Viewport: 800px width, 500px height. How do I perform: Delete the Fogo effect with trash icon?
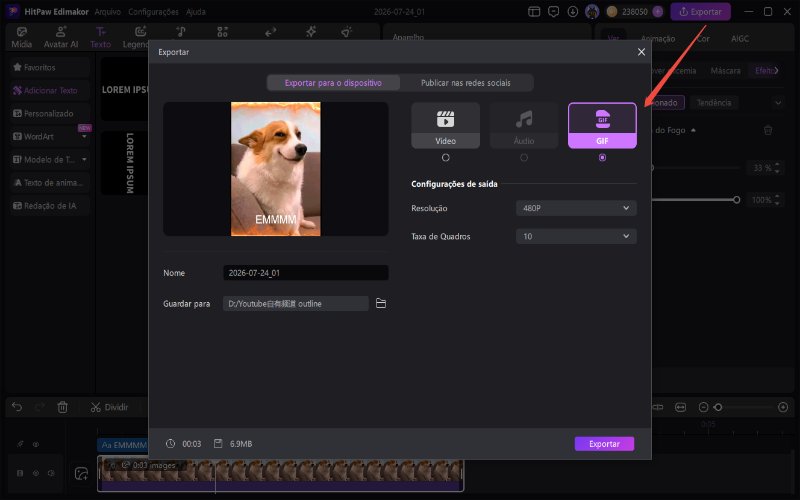(x=768, y=130)
